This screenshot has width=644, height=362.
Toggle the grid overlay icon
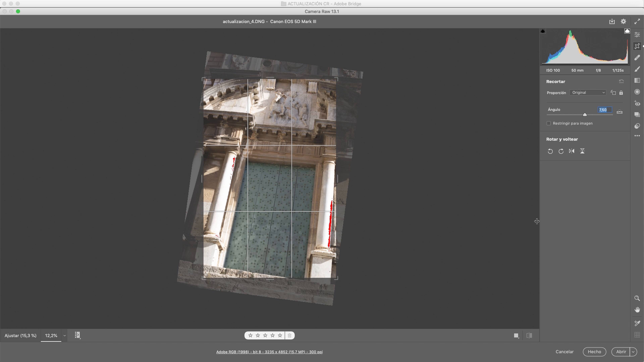pos(637,335)
